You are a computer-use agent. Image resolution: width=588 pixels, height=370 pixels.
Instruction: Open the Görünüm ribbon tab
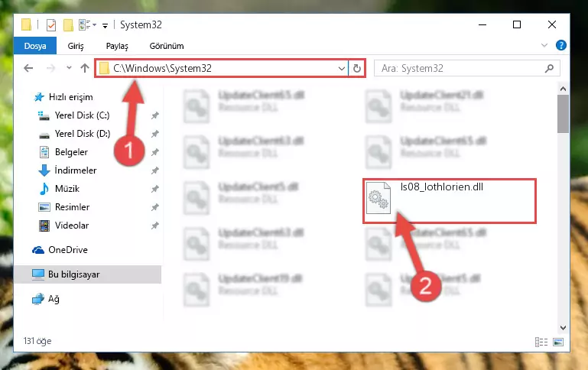pyautogui.click(x=167, y=46)
